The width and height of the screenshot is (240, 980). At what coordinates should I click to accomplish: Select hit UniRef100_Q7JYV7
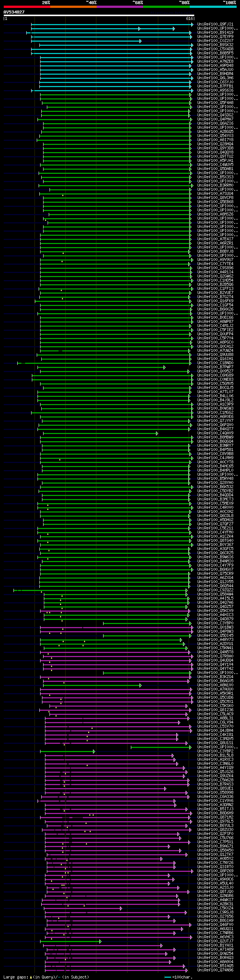[x=215, y=421]
